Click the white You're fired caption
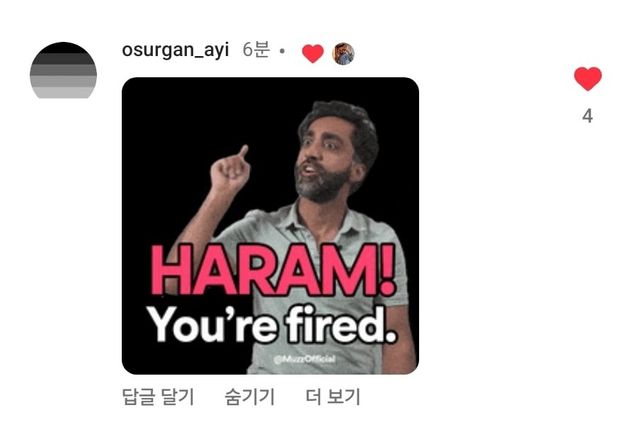This screenshot has width=640, height=425. coord(271,325)
